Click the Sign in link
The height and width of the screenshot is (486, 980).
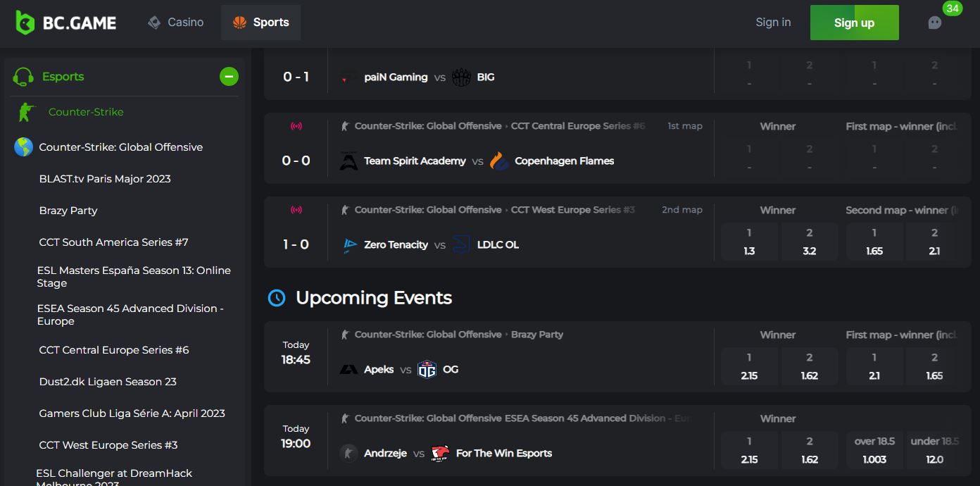[x=773, y=23]
